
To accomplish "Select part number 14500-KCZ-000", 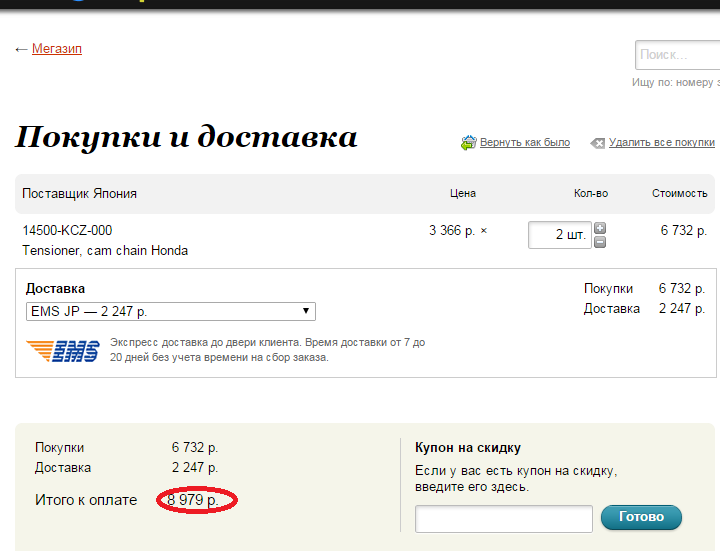I will [x=68, y=230].
